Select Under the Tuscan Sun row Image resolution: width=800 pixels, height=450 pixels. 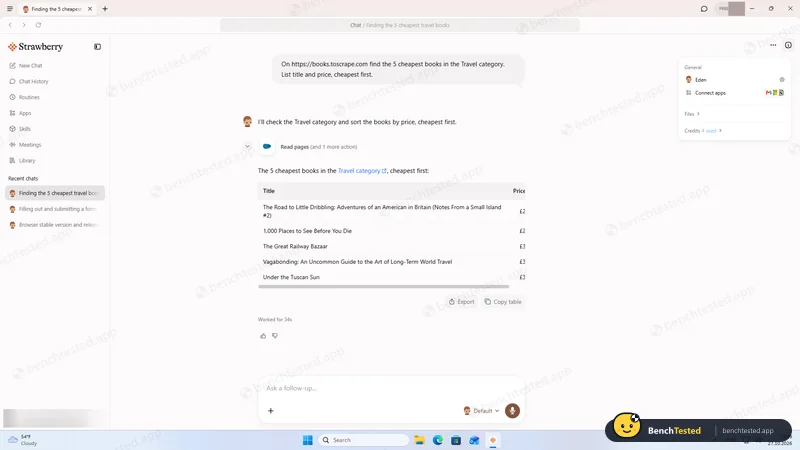[x=392, y=277]
